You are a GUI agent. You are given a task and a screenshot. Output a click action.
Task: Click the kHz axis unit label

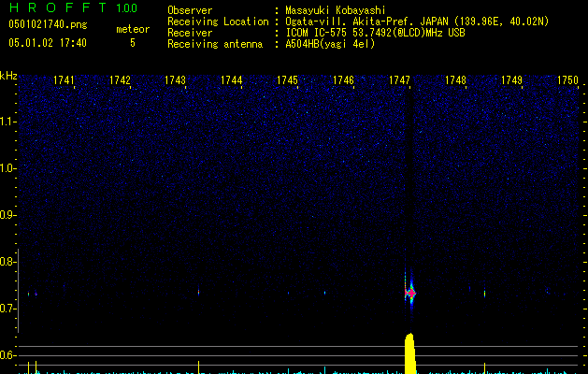coord(8,76)
